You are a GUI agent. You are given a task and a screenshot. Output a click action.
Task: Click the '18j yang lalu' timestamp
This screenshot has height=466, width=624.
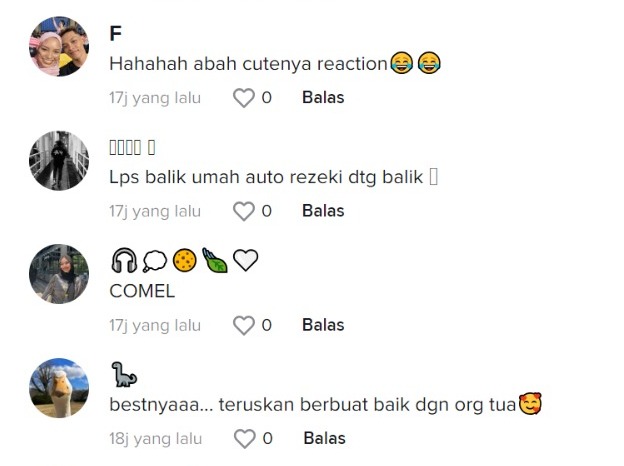click(156, 439)
